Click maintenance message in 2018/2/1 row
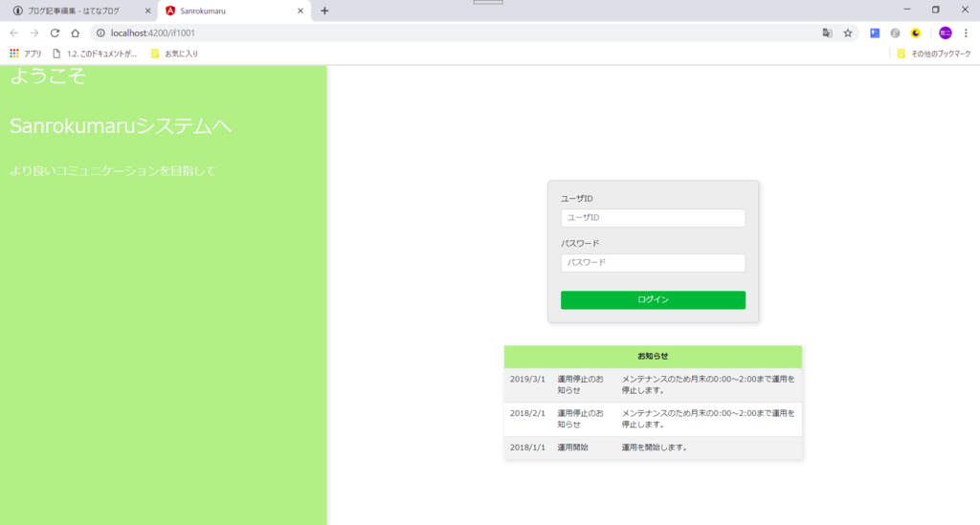This screenshot has height=525, width=980. click(x=708, y=419)
